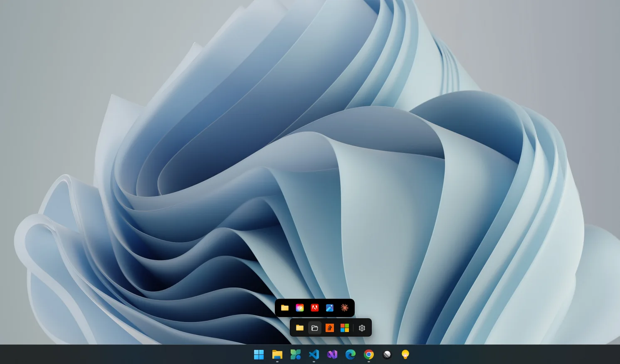
Task: Open the settings gear in the popup bar
Action: (362, 328)
